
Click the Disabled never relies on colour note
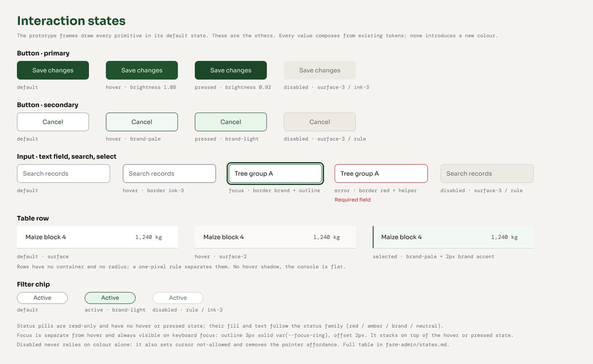tap(233, 345)
